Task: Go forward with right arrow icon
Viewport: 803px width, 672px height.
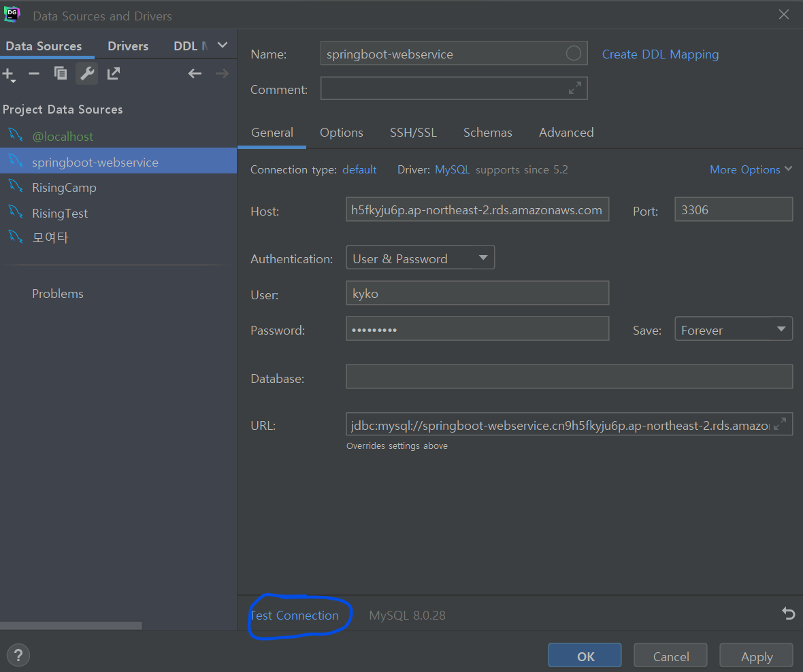Action: [x=222, y=73]
